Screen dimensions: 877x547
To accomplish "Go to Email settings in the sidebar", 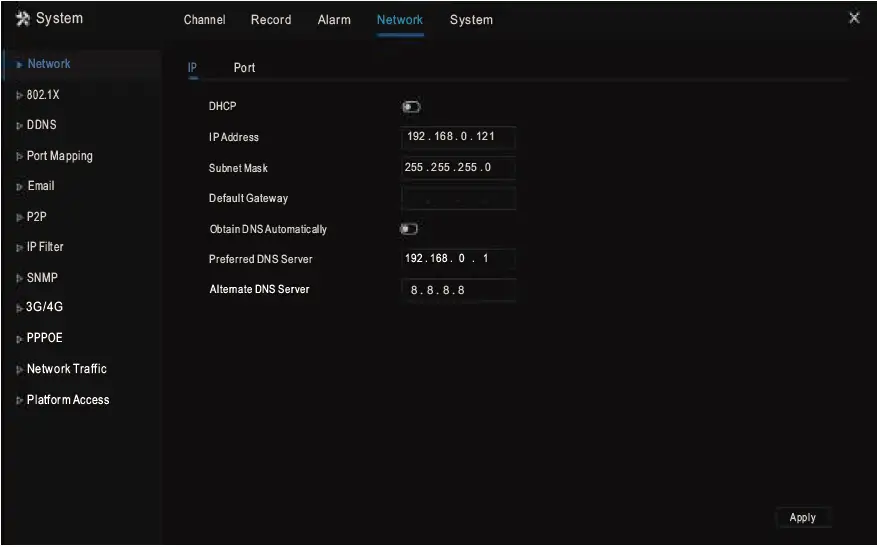I will point(41,186).
